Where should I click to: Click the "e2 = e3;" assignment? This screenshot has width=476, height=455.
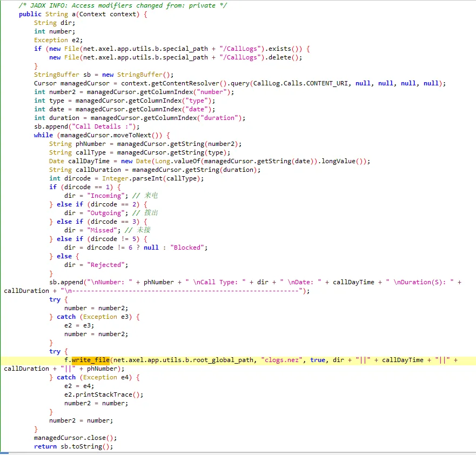[79, 325]
